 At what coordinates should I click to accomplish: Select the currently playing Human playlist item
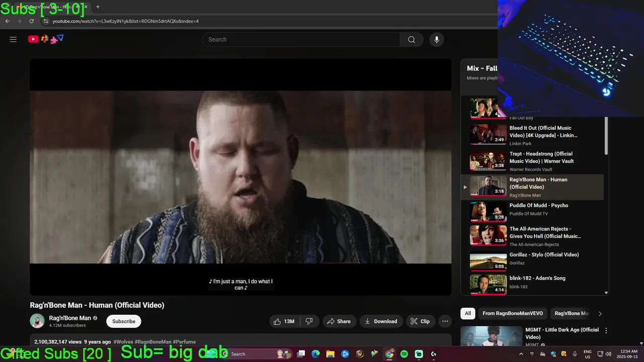point(533,187)
